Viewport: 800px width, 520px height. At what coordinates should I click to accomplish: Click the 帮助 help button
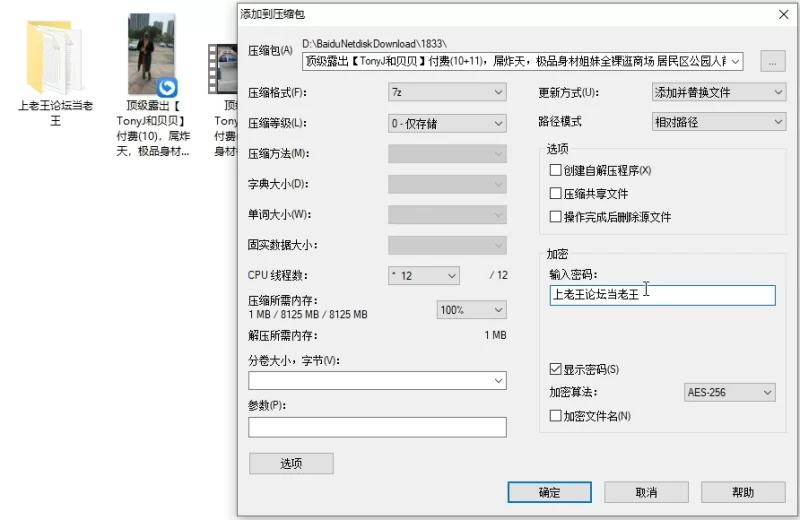pyautogui.click(x=743, y=492)
